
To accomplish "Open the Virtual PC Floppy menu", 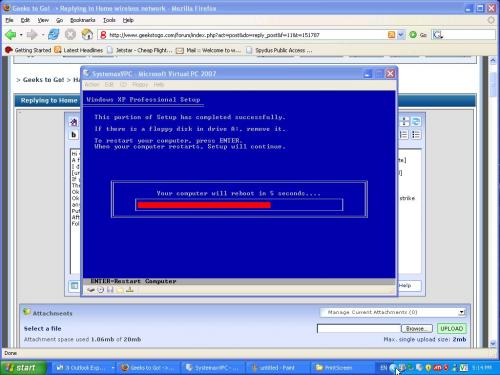I will 140,85.
